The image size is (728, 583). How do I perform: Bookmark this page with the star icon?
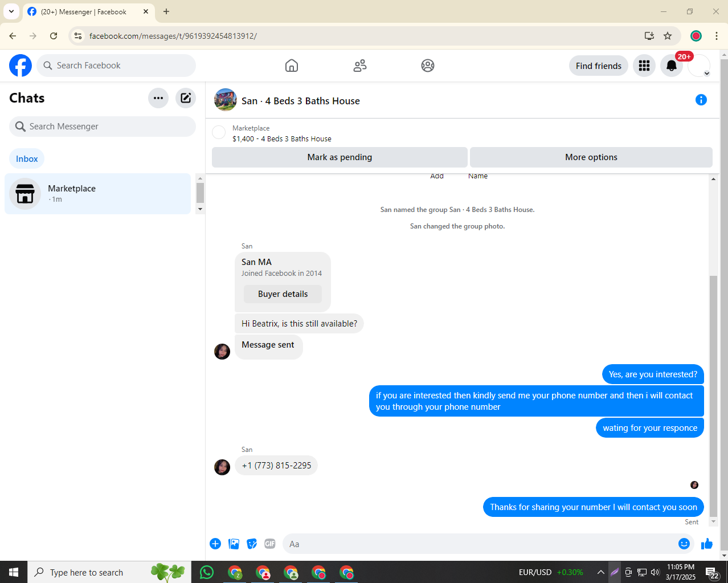click(x=668, y=36)
